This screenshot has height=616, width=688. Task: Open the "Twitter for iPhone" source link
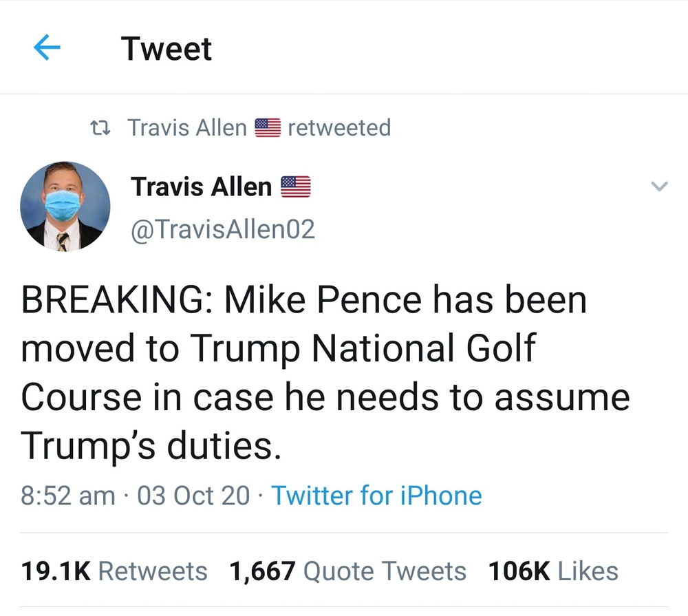(376, 496)
